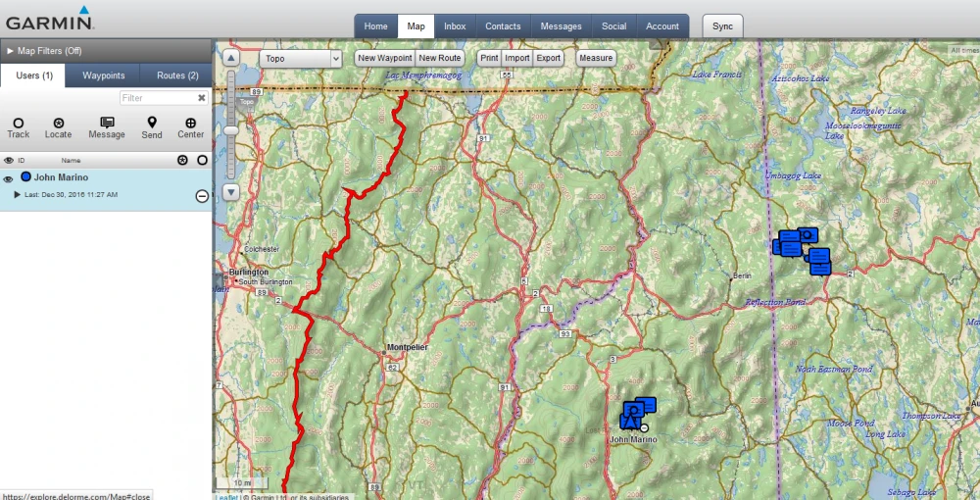The width and height of the screenshot is (980, 500).
Task: Open the Message tool icon
Action: coord(107,123)
